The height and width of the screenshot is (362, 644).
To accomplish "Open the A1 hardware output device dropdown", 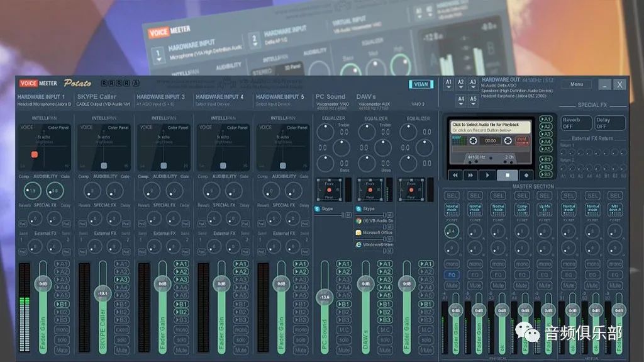I will click(x=448, y=84).
